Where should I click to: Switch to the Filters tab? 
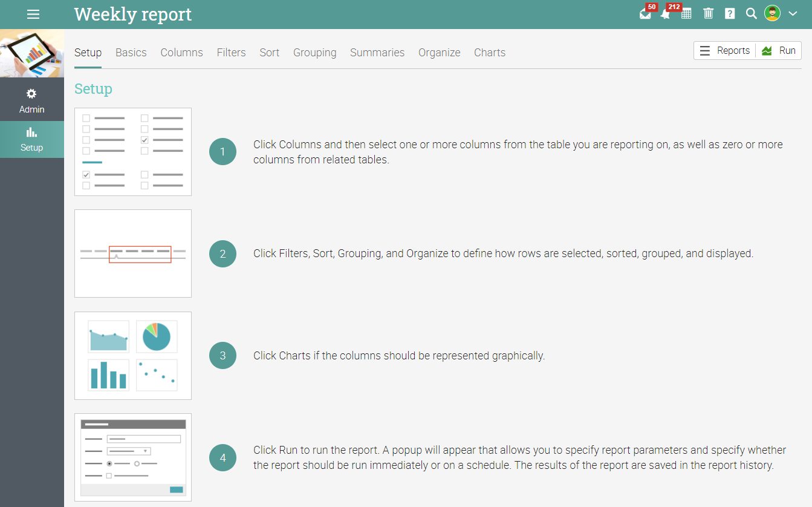coord(231,53)
